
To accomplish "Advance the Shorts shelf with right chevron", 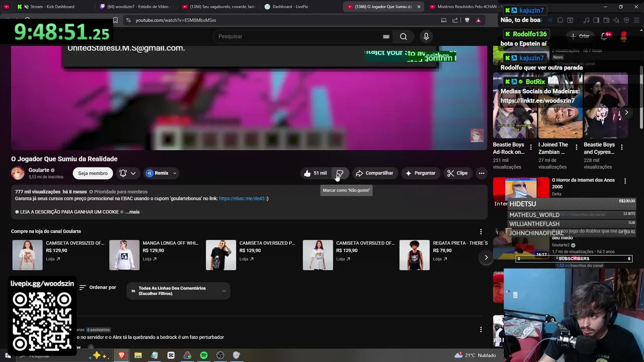I will [626, 113].
